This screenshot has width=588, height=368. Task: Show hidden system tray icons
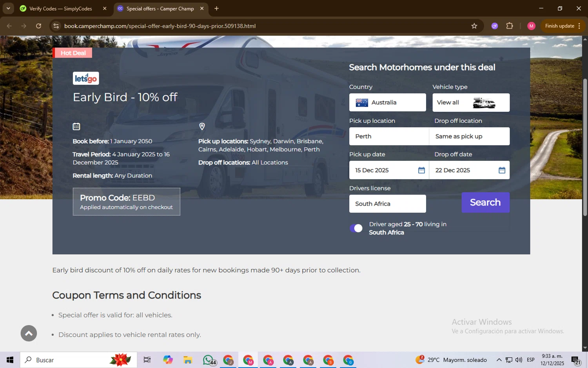[499, 360]
